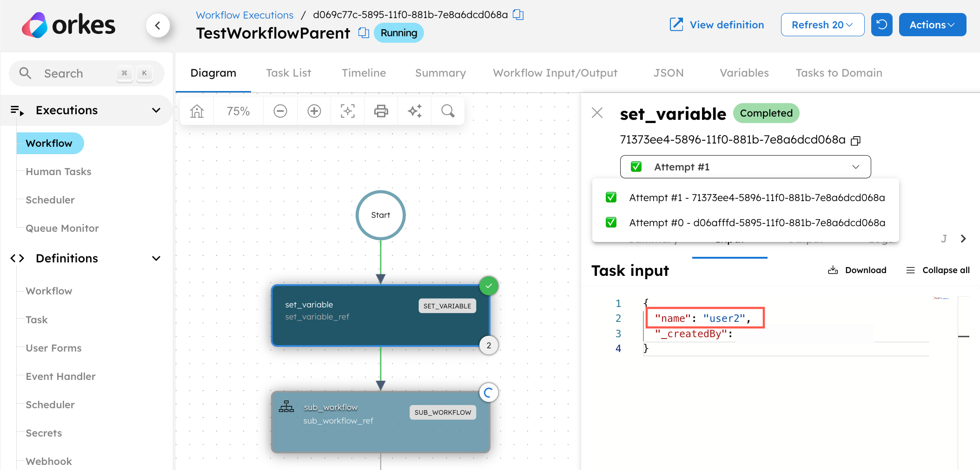Click Collapse all button
The image size is (980, 470).
point(938,270)
